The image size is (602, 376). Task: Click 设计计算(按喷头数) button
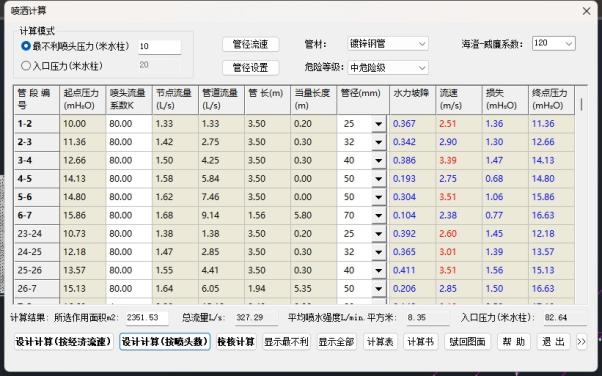point(165,341)
